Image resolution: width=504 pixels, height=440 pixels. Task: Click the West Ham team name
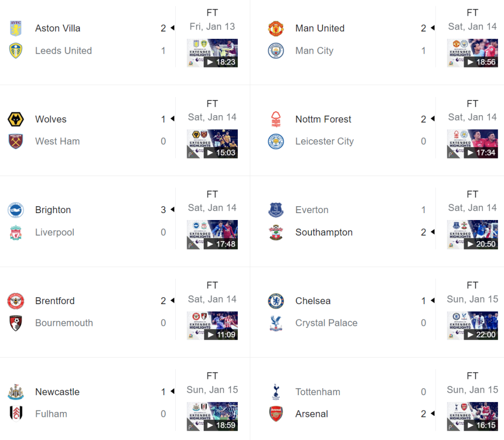tap(57, 141)
